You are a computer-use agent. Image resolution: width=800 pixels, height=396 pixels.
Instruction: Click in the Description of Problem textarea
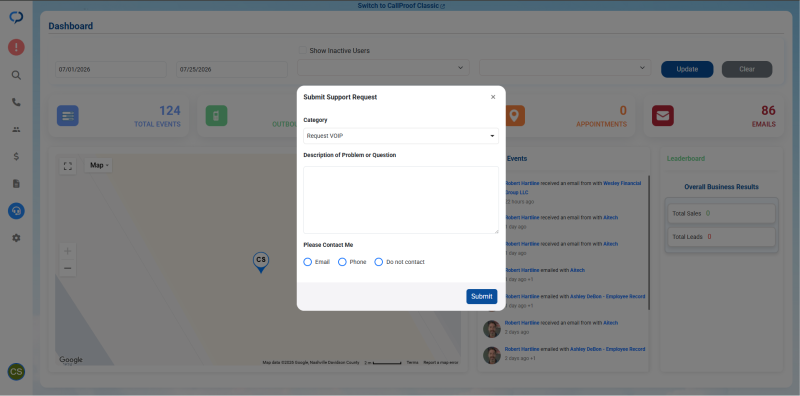401,200
